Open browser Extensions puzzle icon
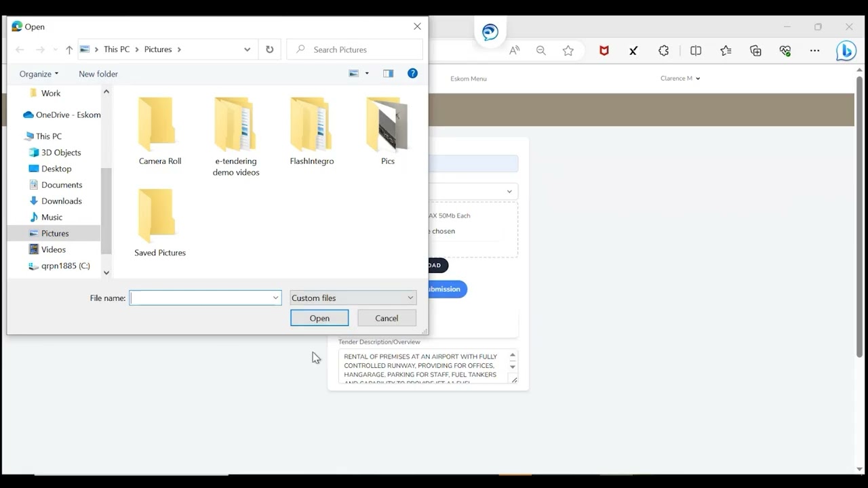This screenshot has width=868, height=488. pyautogui.click(x=664, y=51)
